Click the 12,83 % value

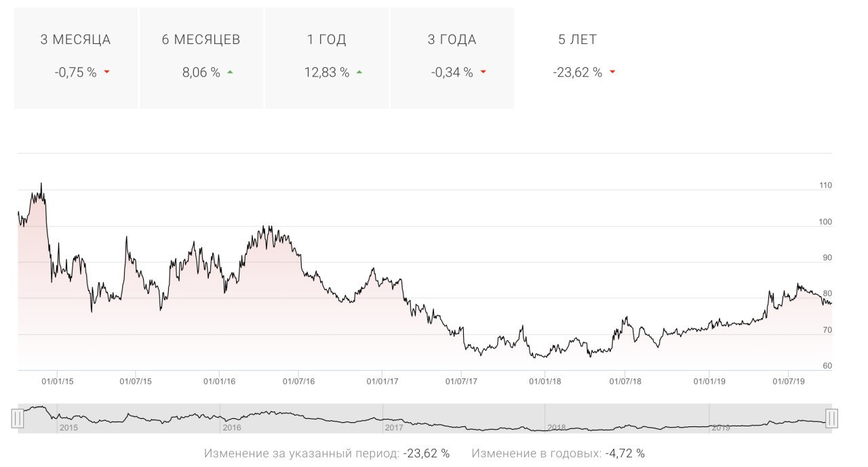point(327,73)
